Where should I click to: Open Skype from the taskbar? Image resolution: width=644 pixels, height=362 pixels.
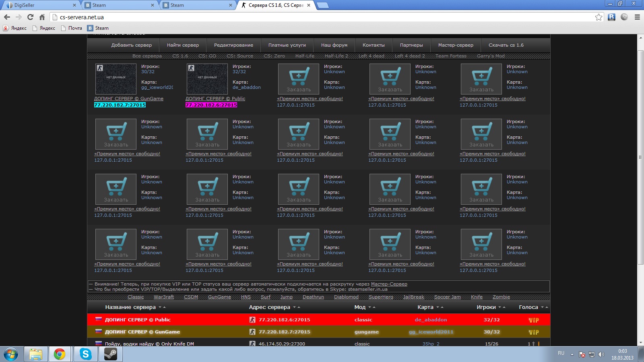pos(85,354)
